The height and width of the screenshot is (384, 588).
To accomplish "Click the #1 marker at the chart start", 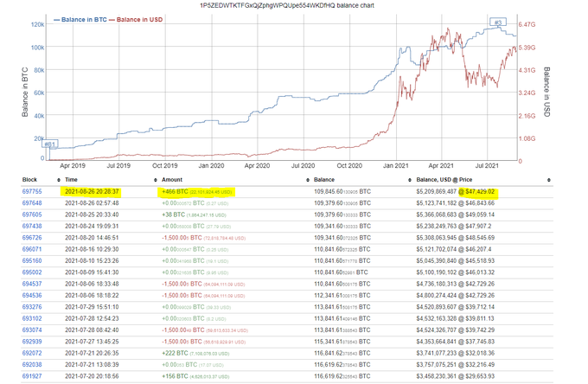I will [50, 144].
